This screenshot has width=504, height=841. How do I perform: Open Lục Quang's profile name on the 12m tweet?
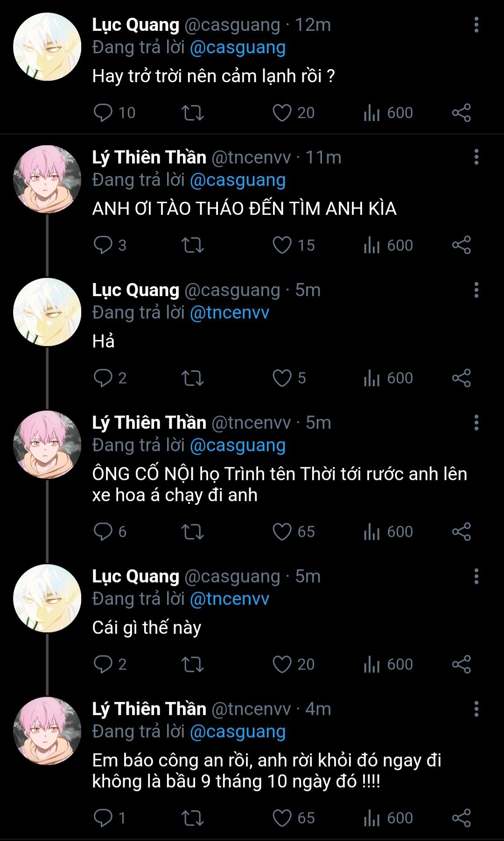(136, 25)
